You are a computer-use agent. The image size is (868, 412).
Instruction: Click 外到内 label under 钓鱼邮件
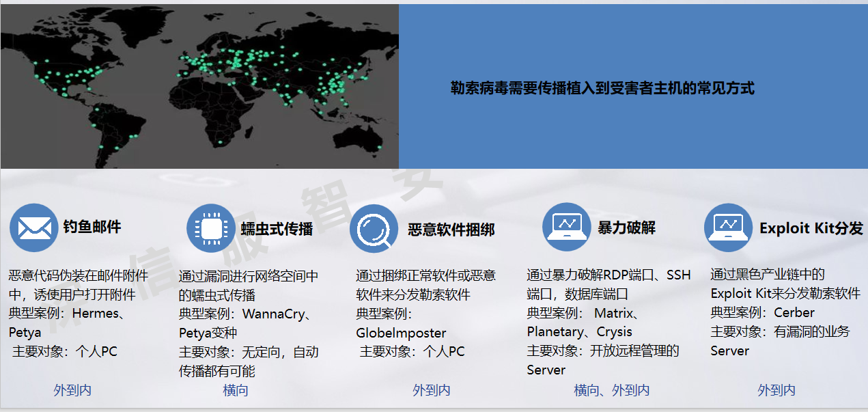coord(72,390)
